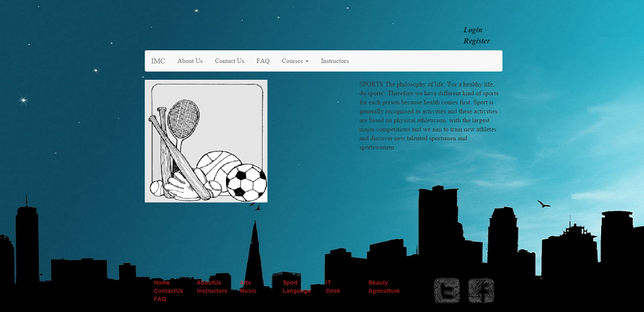Open the Agriculture footer link
The width and height of the screenshot is (644, 312).
point(384,291)
